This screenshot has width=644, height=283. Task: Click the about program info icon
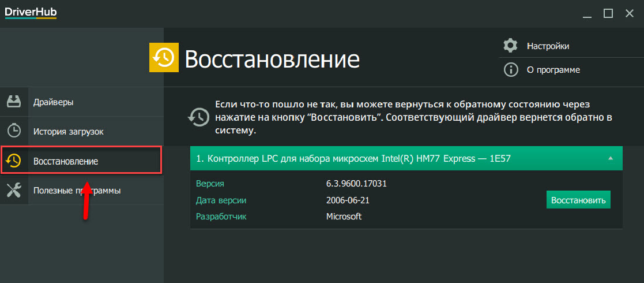pyautogui.click(x=510, y=69)
